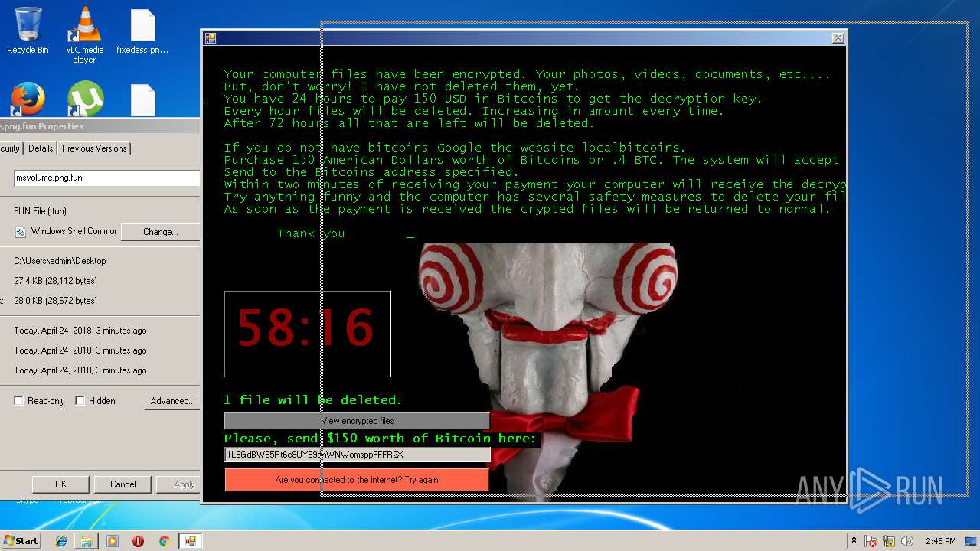This screenshot has height=551, width=980.
Task: Select the fixedass.png file on desktop
Action: [142, 31]
